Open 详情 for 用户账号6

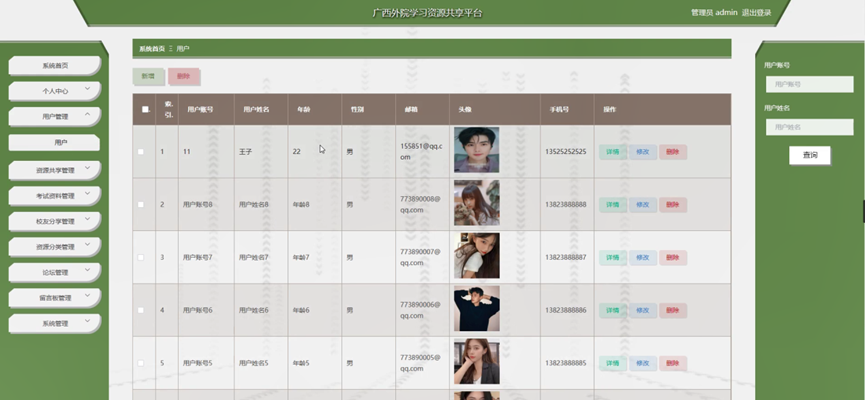pos(612,311)
